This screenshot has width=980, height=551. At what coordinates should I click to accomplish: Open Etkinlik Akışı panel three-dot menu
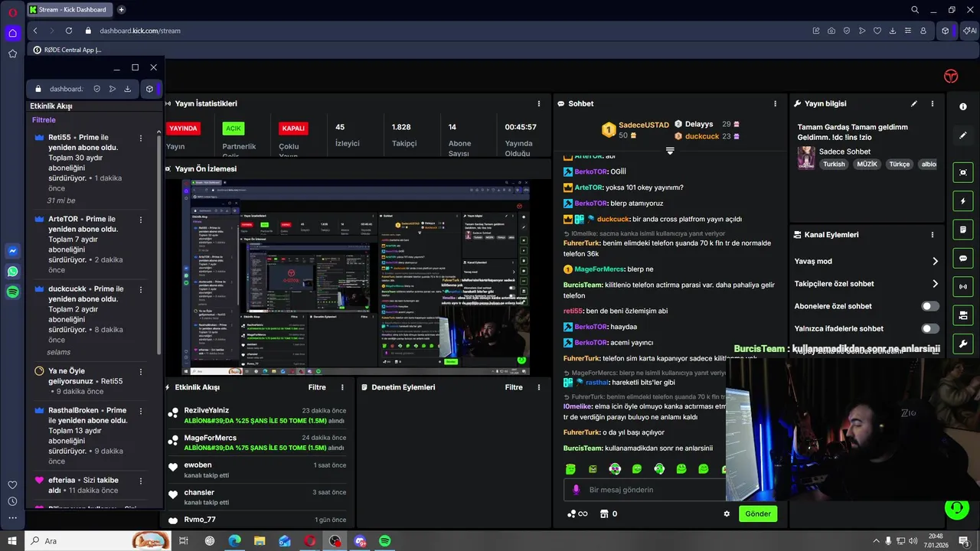[x=342, y=387]
